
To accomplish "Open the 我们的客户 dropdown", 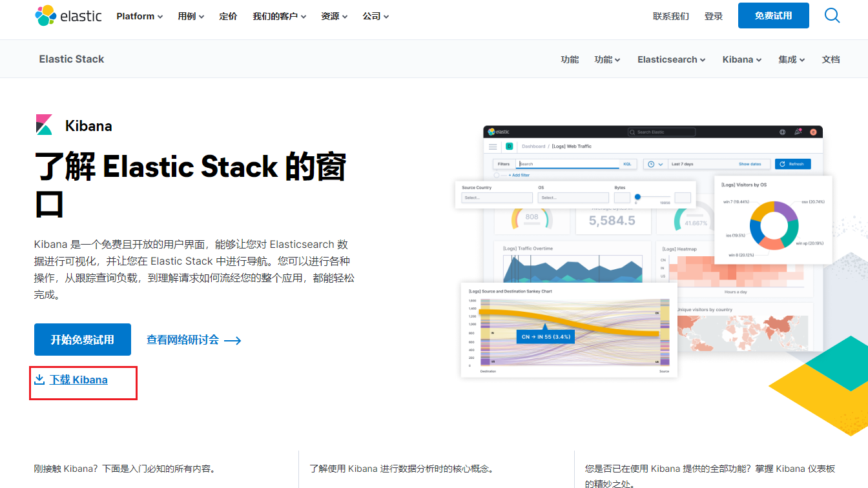I will pyautogui.click(x=280, y=16).
